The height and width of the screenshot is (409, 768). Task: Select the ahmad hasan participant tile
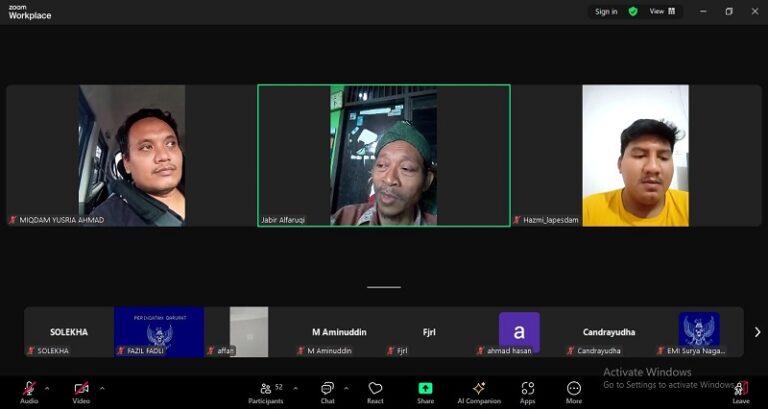[x=519, y=331]
